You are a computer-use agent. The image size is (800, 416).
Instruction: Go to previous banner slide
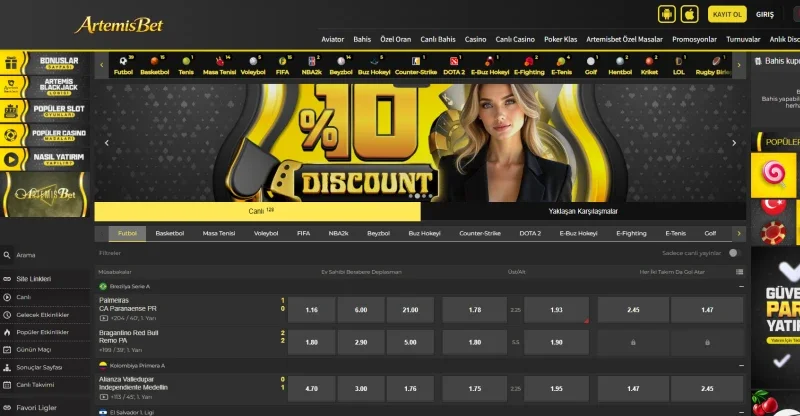pyautogui.click(x=107, y=143)
